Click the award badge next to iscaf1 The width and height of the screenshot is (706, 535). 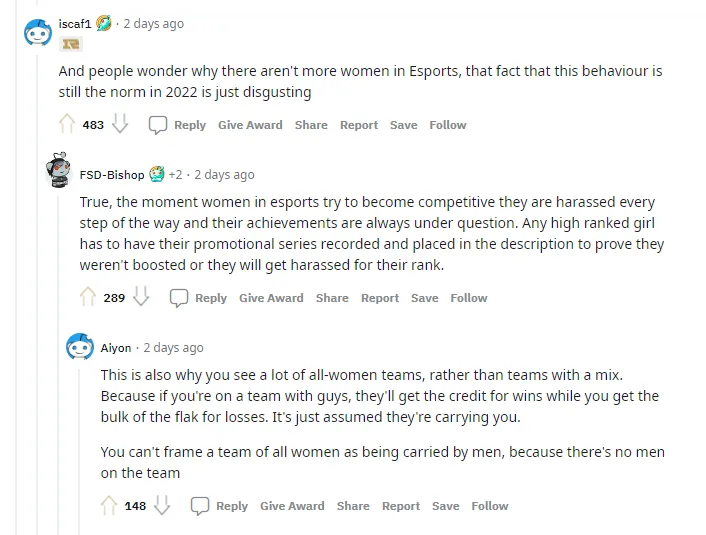click(104, 23)
